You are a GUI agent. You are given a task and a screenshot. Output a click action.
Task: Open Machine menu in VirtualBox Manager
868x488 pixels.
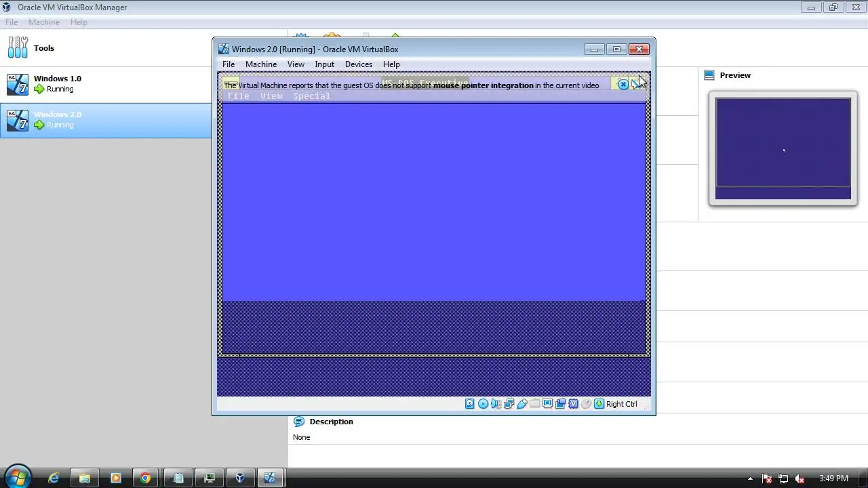click(x=44, y=22)
